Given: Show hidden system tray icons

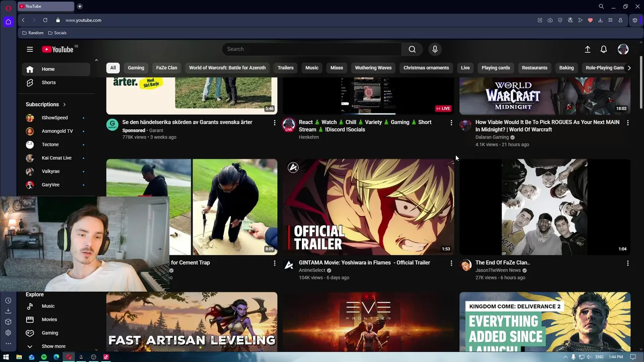Looking at the screenshot, I should 565,357.
